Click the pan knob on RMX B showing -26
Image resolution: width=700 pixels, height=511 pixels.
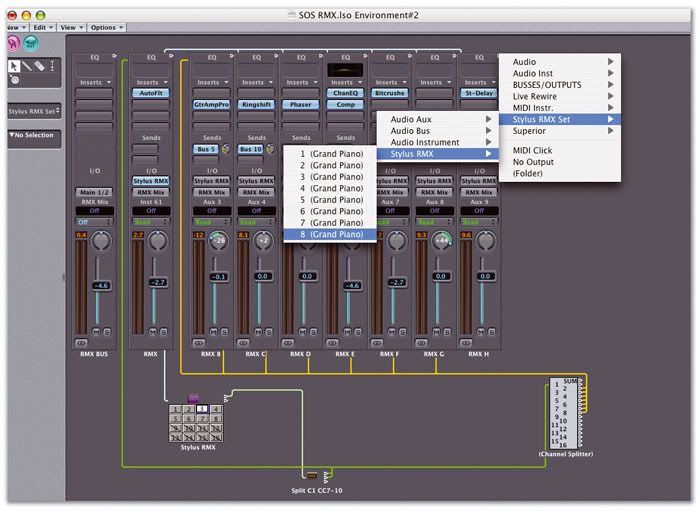pos(219,241)
